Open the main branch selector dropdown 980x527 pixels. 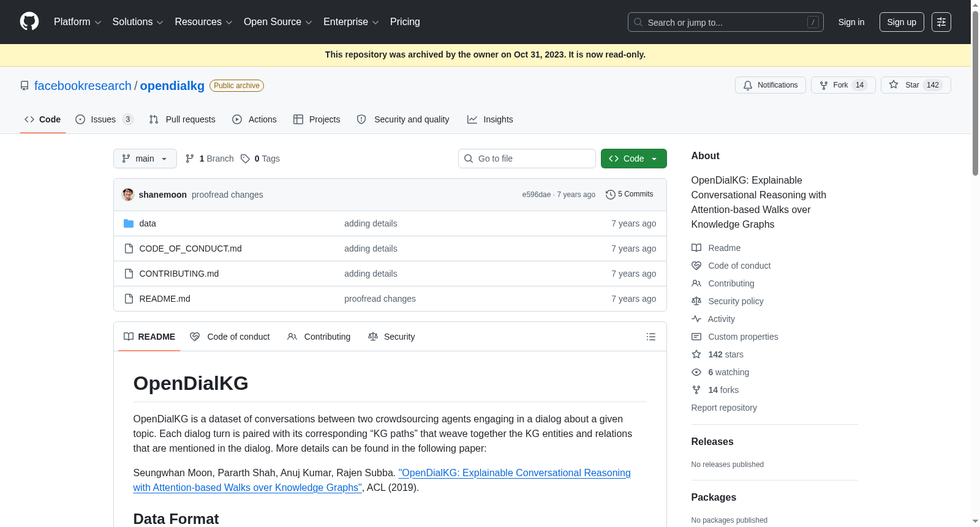pos(145,159)
